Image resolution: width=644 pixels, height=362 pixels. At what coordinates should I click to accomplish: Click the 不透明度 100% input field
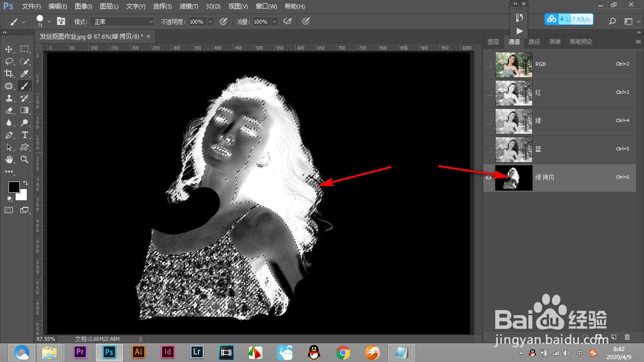tap(197, 22)
